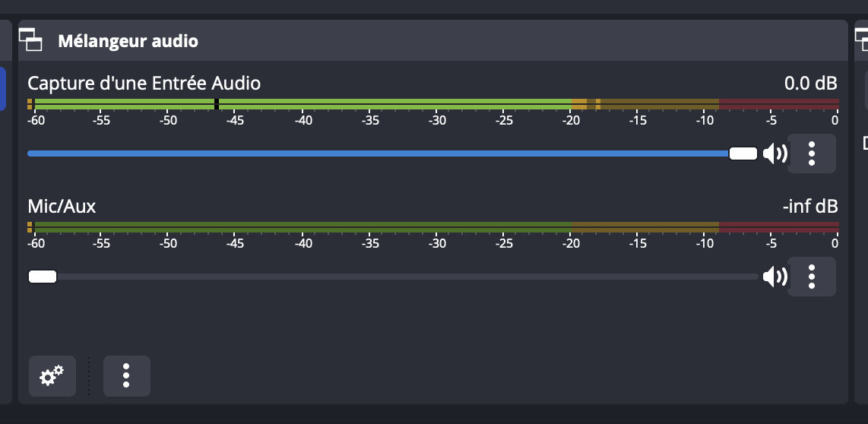The width and height of the screenshot is (868, 424).
Task: Open advanced audio properties gears icon
Action: click(x=52, y=376)
